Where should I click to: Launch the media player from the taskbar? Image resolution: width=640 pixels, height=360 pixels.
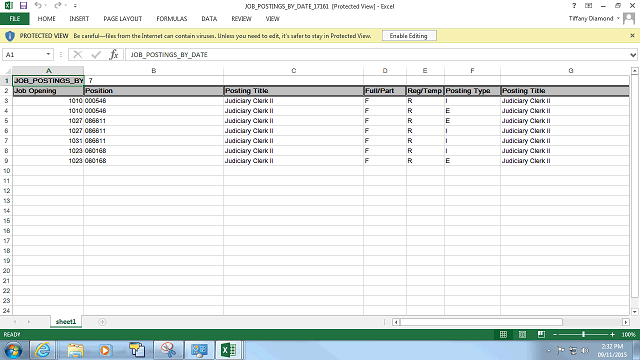pos(105,350)
